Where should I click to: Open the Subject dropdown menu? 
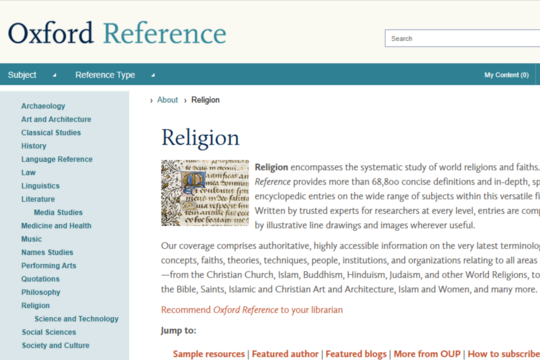32,75
